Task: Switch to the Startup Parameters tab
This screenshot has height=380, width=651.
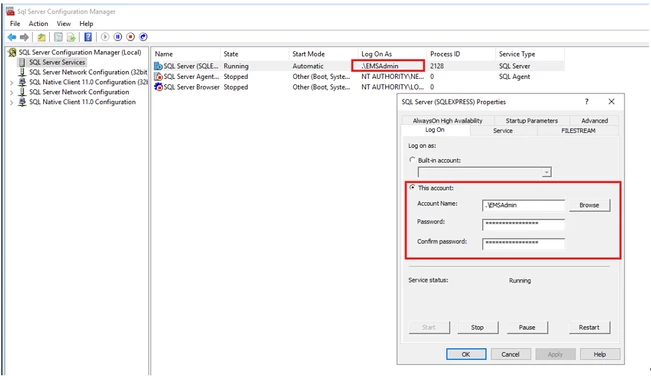Action: [531, 120]
